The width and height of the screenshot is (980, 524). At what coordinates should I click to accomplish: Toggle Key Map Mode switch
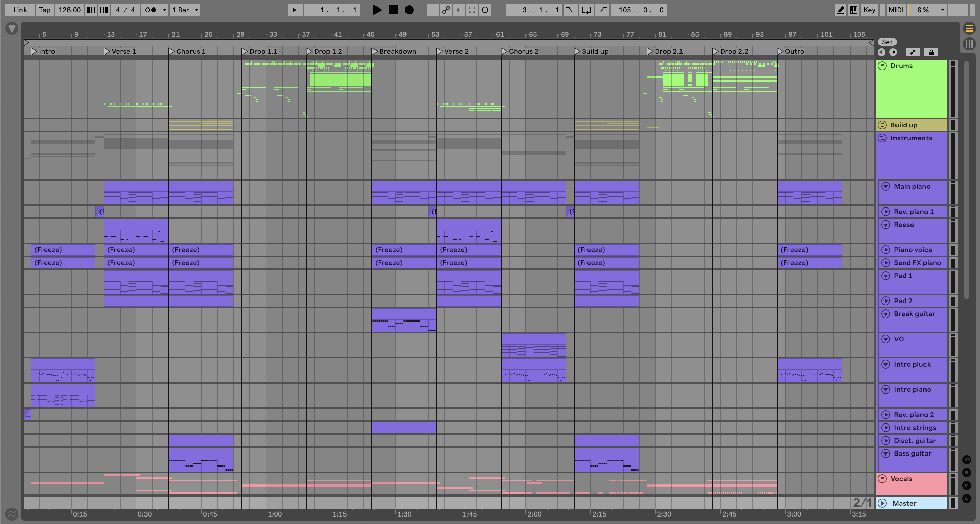tap(869, 10)
